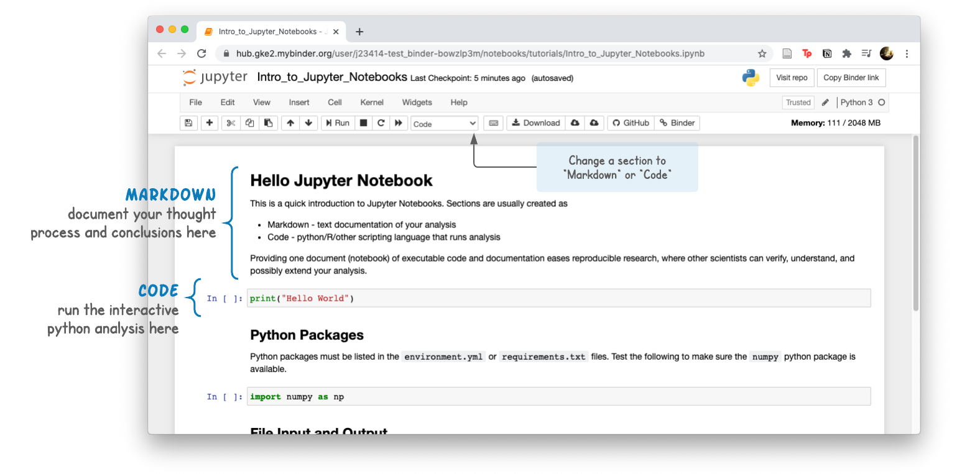
Task: Select the Intro_to_Jupyter_Notebooks browser tab
Action: pos(270,31)
